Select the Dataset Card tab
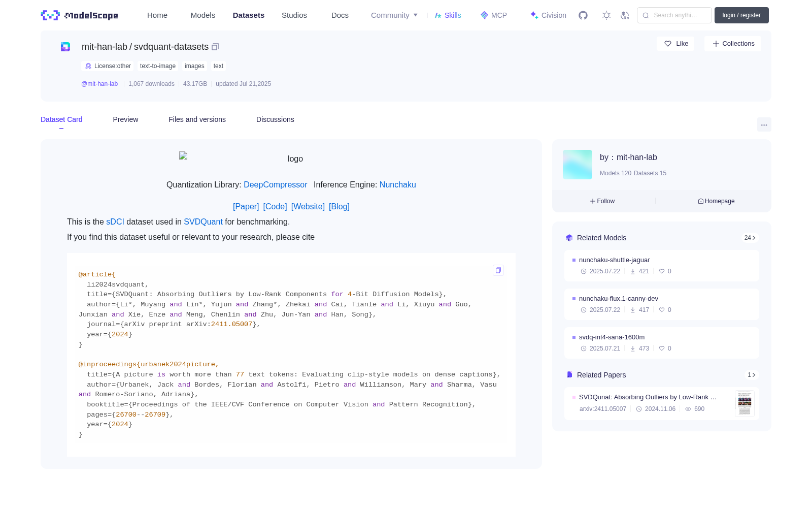812x508 pixels. point(61,119)
